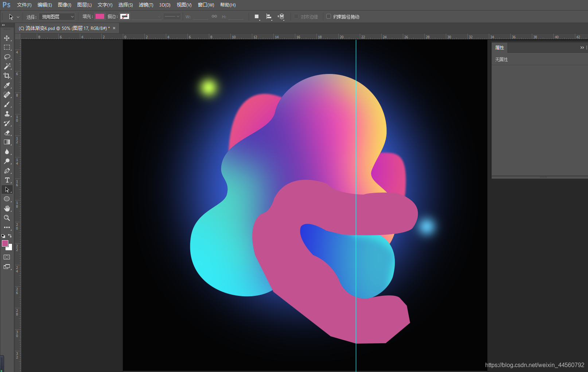The image size is (588, 372).
Task: Select the Healing Brush tool
Action: pos(7,95)
